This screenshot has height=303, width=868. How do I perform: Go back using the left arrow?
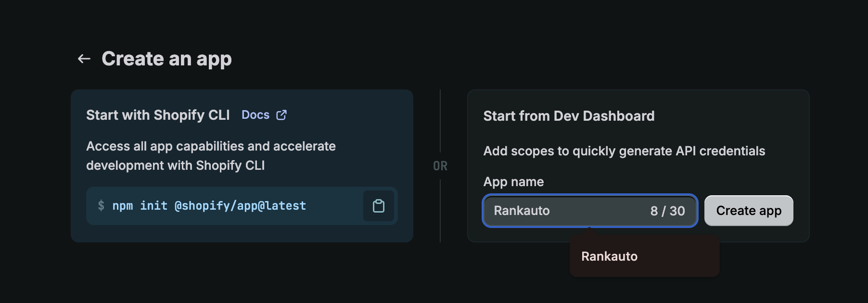click(84, 59)
